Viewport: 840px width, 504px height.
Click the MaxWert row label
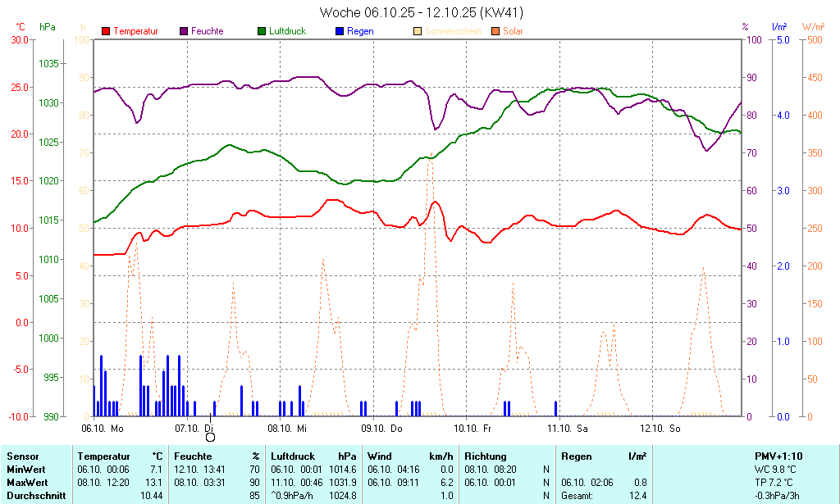25,482
